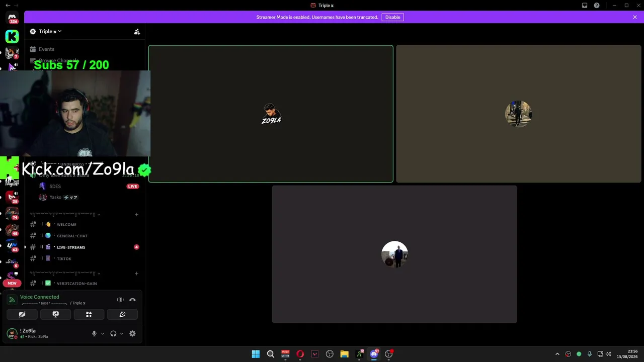
Task: Open the Windows Start menu
Action: [256, 354]
